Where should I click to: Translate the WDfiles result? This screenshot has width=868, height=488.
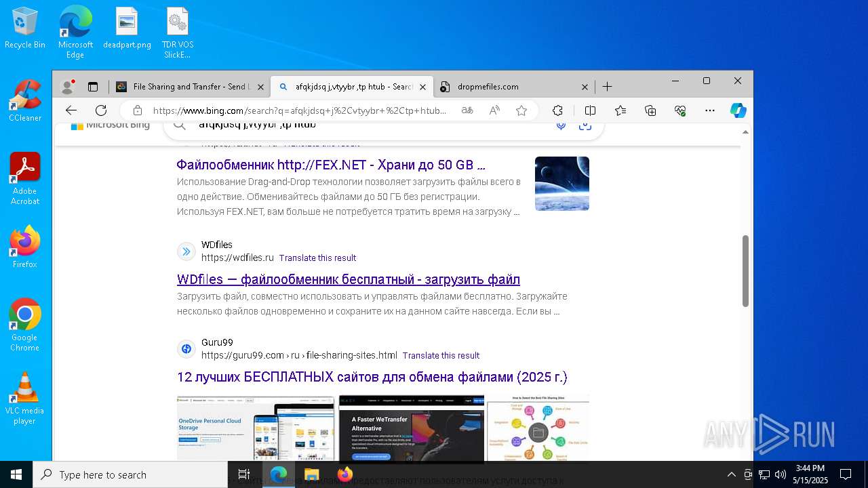click(x=317, y=258)
